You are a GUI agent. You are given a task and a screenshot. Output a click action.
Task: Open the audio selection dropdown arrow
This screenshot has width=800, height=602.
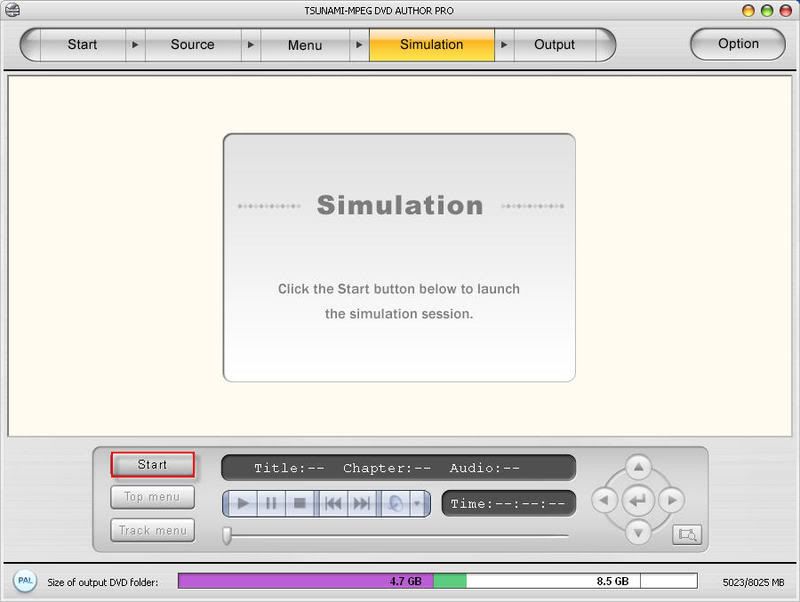(417, 504)
